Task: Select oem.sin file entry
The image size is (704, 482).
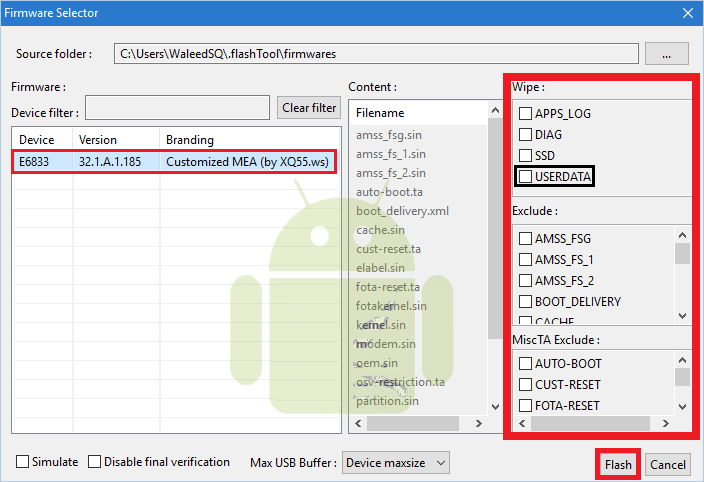Action: pyautogui.click(x=377, y=363)
